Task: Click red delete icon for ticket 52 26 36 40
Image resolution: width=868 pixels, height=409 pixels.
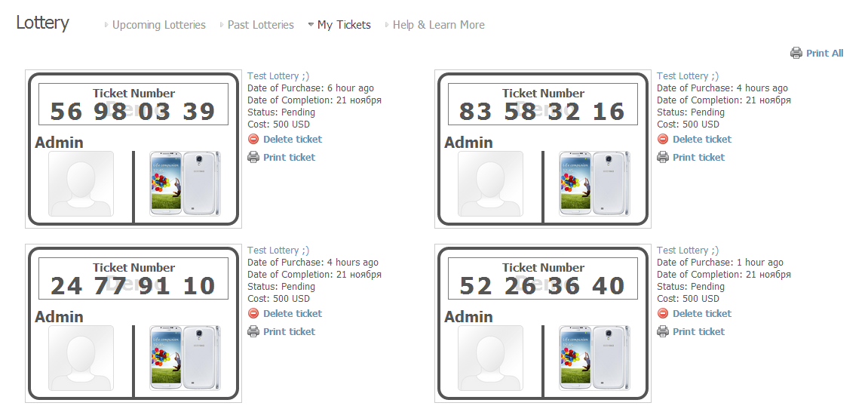Action: point(663,314)
